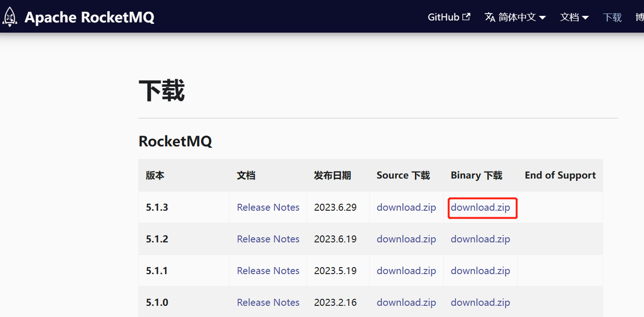644x317 pixels.
Task: Expand the 文档 dropdown menu
Action: click(x=570, y=17)
